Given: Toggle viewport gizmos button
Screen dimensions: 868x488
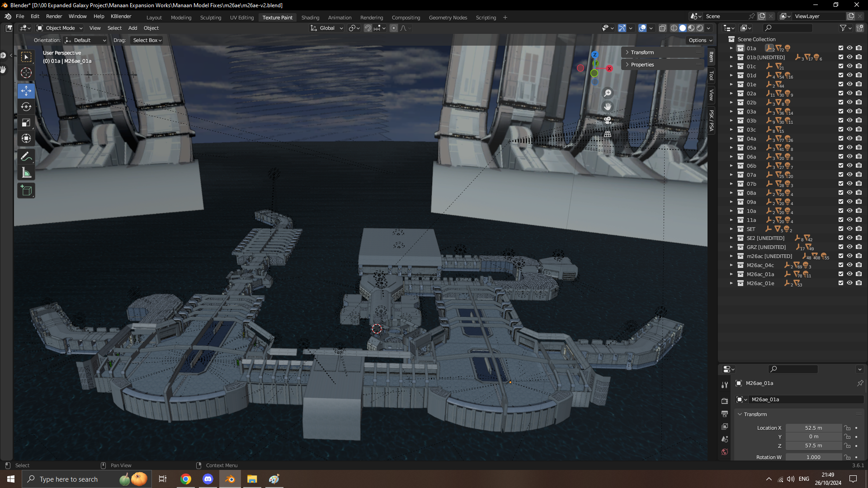Looking at the screenshot, I should coord(622,28).
